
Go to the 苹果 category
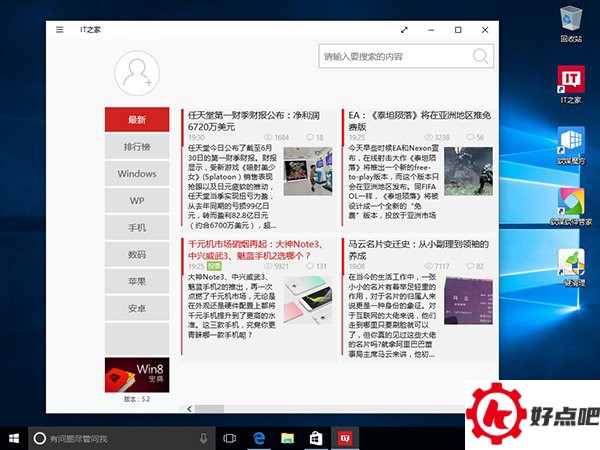tap(137, 282)
